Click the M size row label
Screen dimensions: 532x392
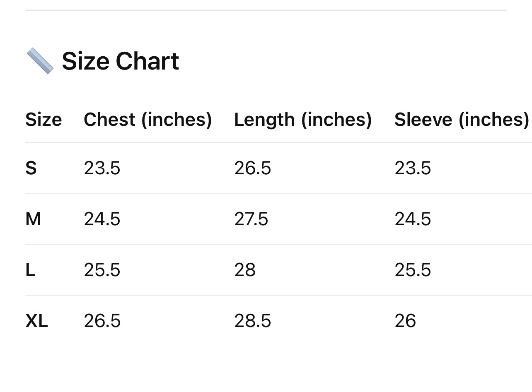point(33,219)
